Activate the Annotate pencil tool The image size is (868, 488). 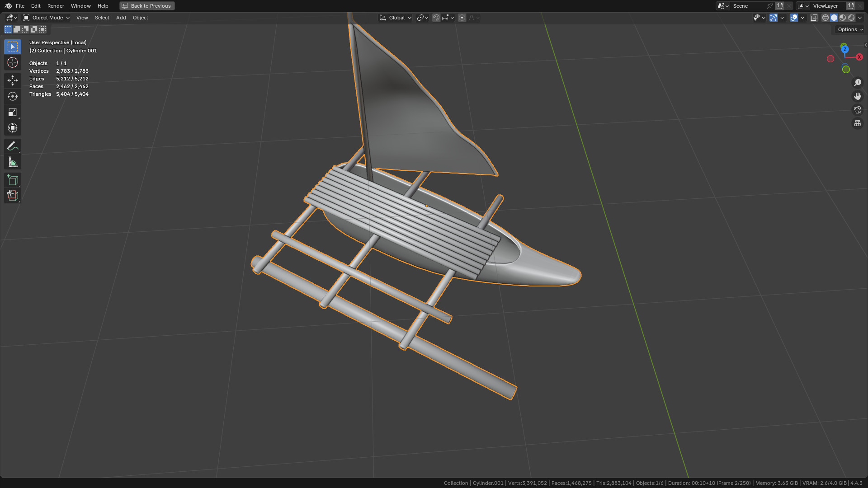pyautogui.click(x=13, y=146)
